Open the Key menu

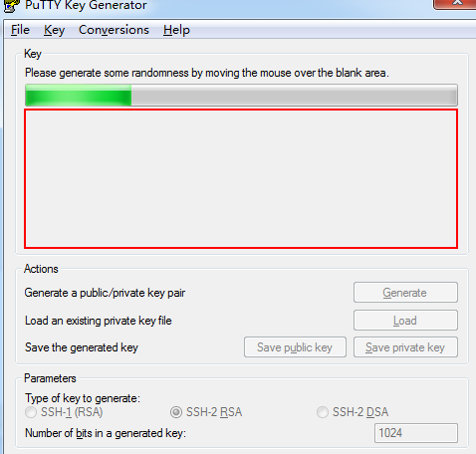(54, 30)
